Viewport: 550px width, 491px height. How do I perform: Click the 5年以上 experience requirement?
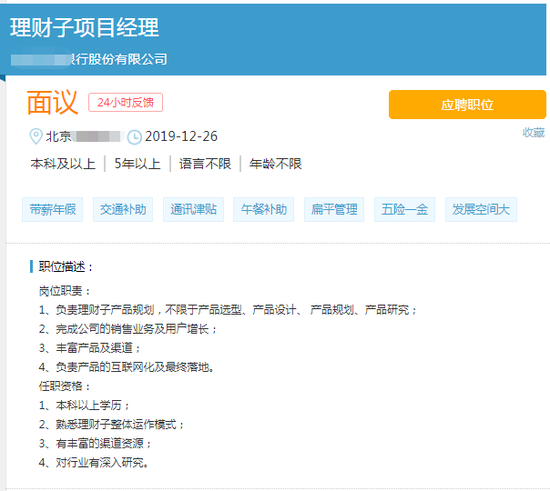[138, 164]
